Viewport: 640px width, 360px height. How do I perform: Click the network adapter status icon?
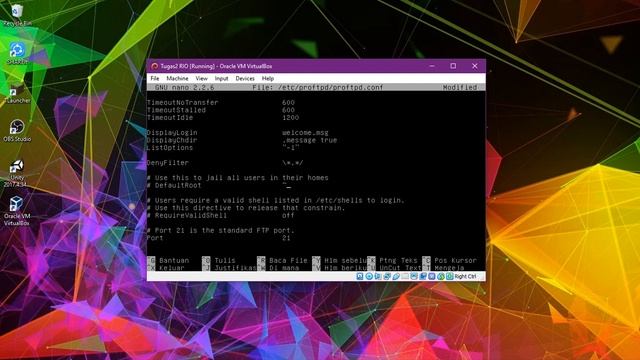(387, 276)
